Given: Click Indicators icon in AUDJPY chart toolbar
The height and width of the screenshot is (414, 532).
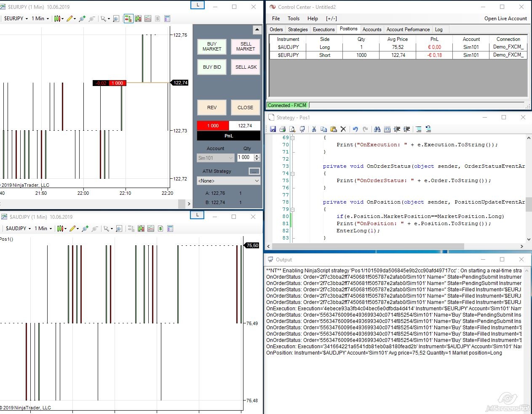Looking at the screenshot, I should tap(151, 229).
